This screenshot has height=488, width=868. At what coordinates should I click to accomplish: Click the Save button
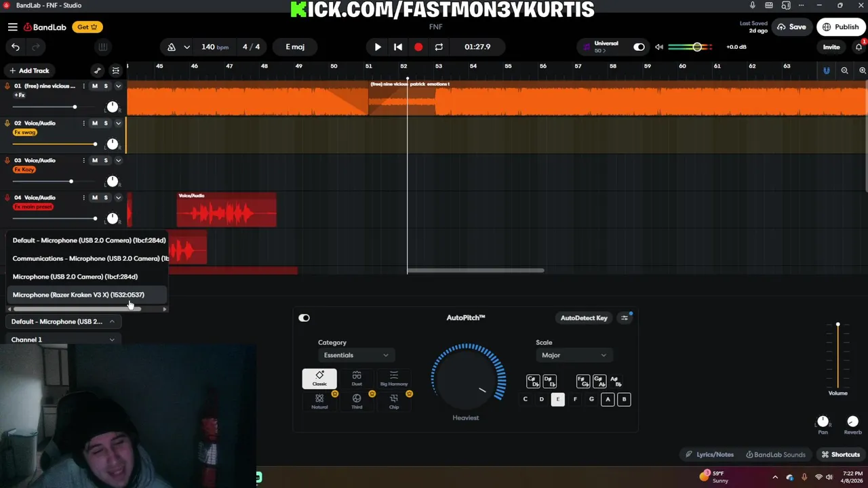(791, 27)
